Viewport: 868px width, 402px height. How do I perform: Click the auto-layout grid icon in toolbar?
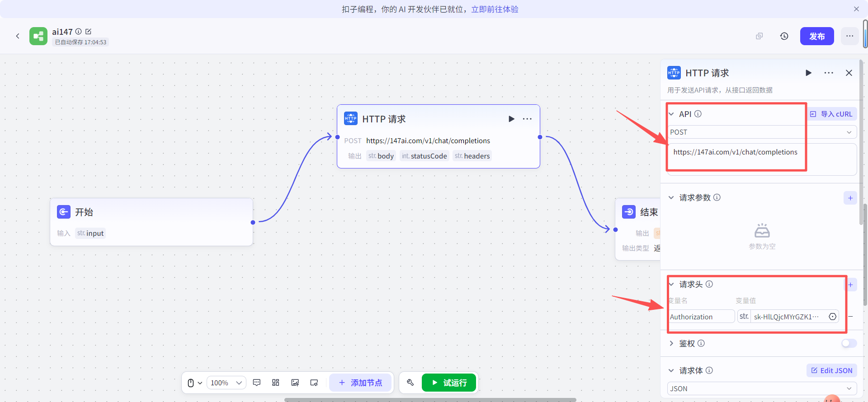pos(276,383)
